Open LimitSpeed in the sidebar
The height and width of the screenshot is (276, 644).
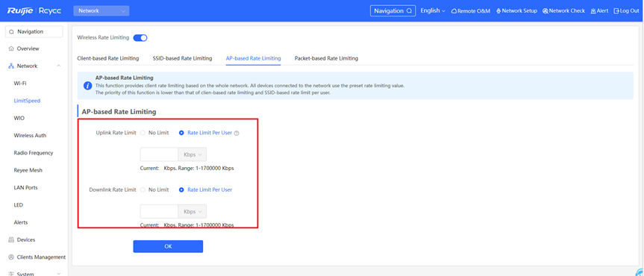tap(27, 101)
